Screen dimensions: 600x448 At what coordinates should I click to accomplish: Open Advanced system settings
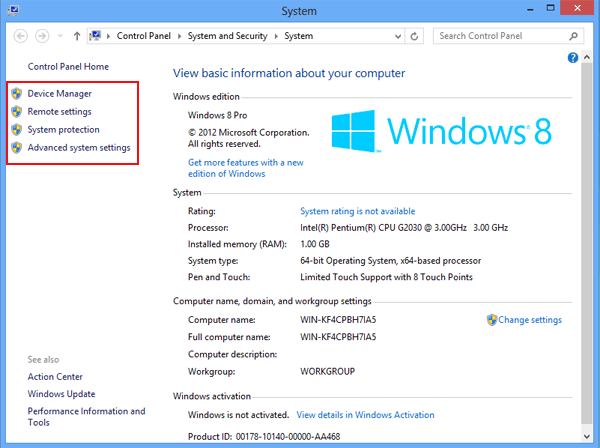79,148
